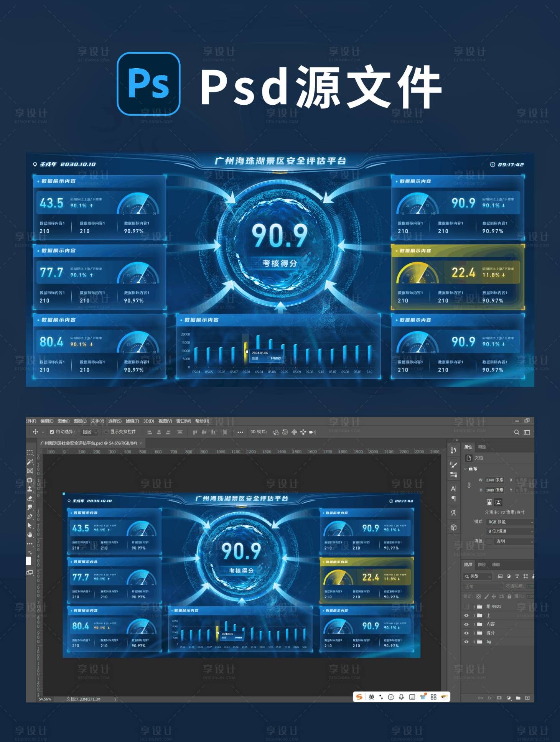The height and width of the screenshot is (742, 560).
Task: Switch to the 调整 tab
Action: tap(482, 447)
